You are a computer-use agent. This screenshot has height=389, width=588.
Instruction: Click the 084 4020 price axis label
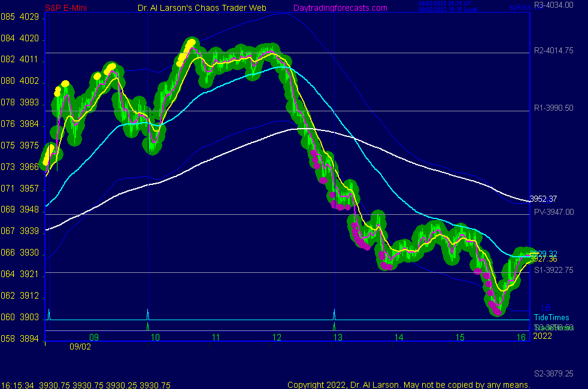click(x=20, y=38)
